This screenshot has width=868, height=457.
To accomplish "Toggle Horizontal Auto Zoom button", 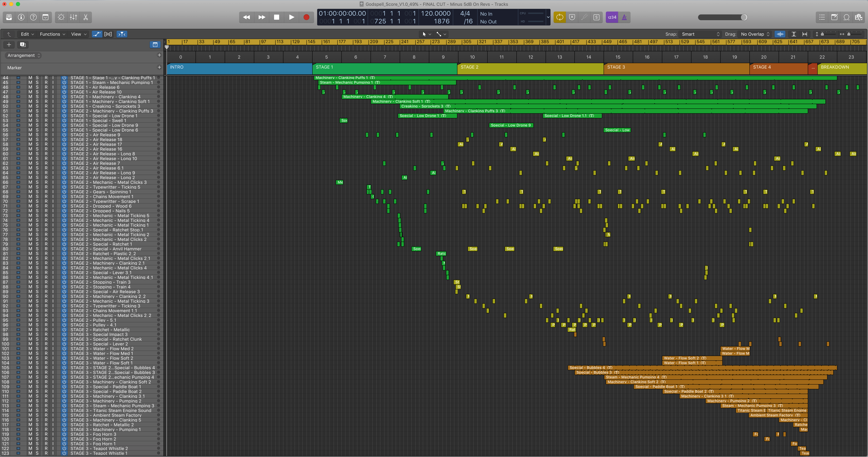I will pyautogui.click(x=805, y=34).
